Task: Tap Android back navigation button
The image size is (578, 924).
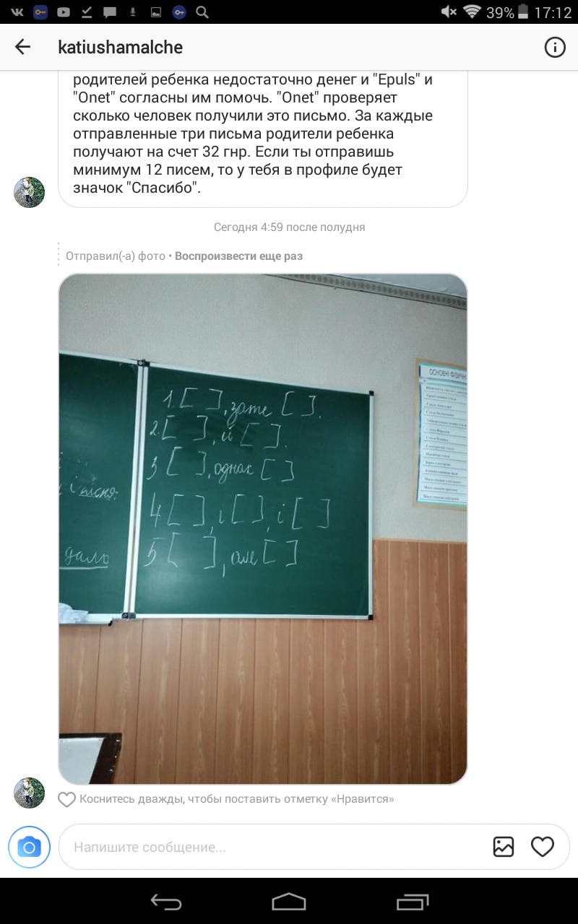Action: click(x=166, y=902)
